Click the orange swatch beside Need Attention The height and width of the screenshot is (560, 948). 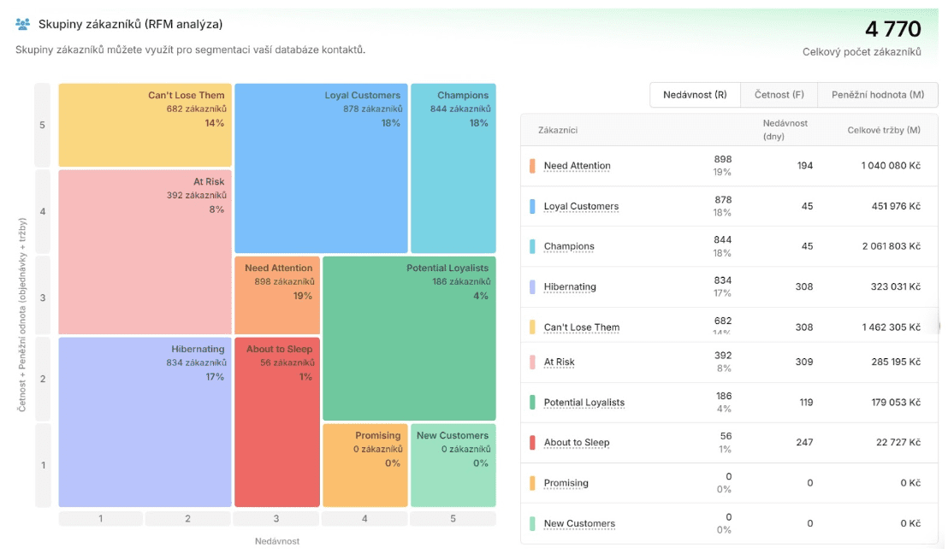click(x=532, y=166)
